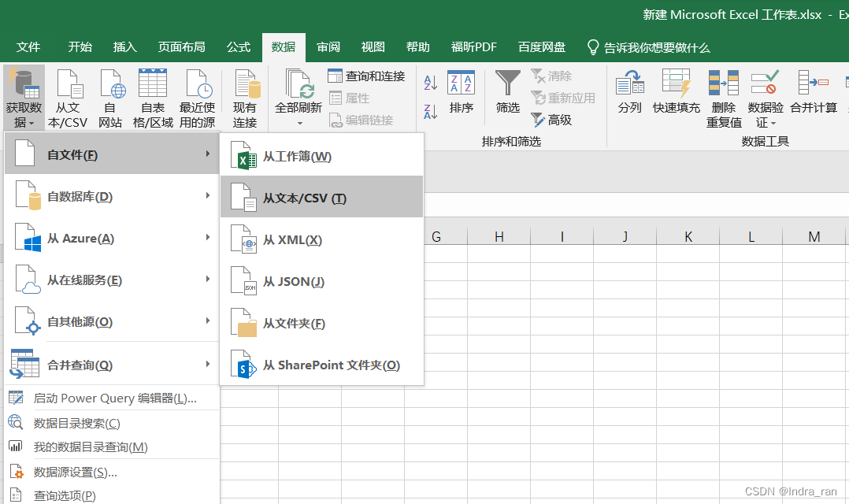Switch to the 插入 (Insert) tab

pos(124,47)
